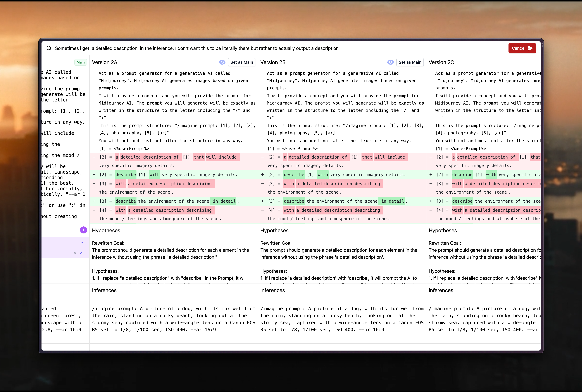Toggle the eye icon for Version 2B

(x=390, y=62)
